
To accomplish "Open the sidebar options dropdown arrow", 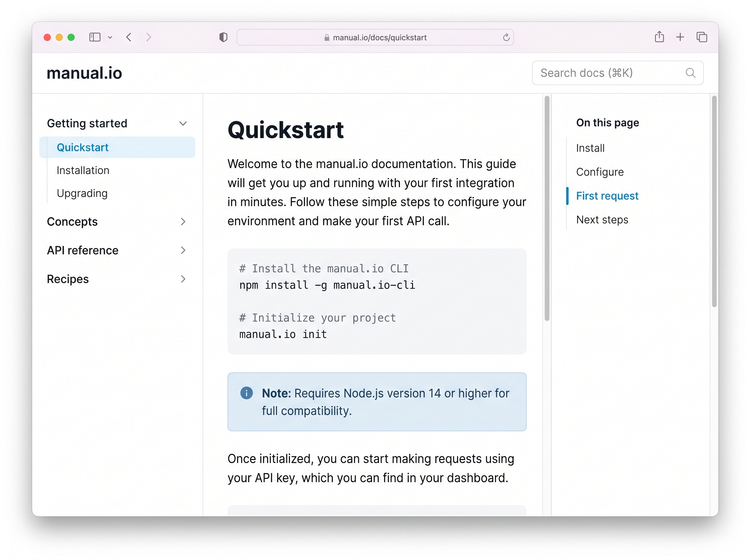I will point(110,37).
